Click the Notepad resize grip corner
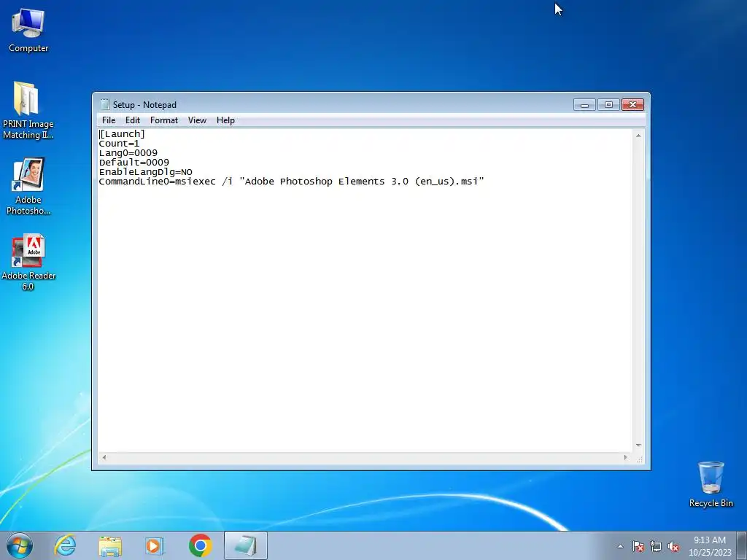Viewport: 747px width, 560px height. click(x=639, y=459)
